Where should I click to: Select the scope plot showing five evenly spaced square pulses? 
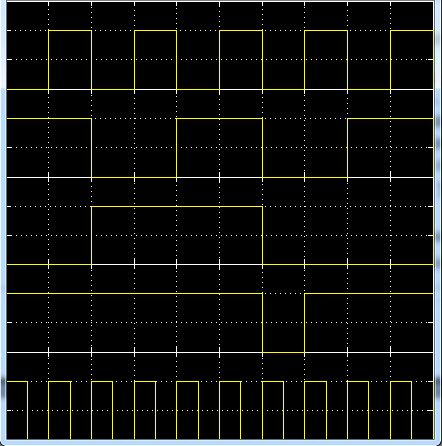coord(220,46)
